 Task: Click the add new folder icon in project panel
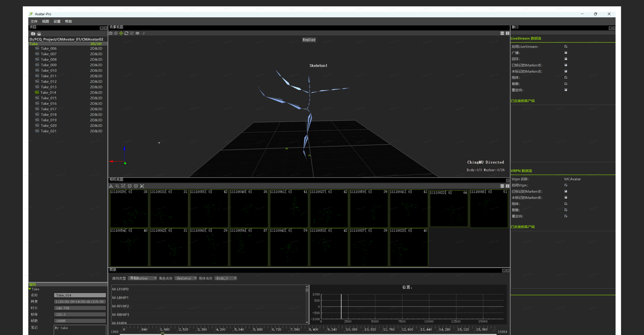(33, 34)
